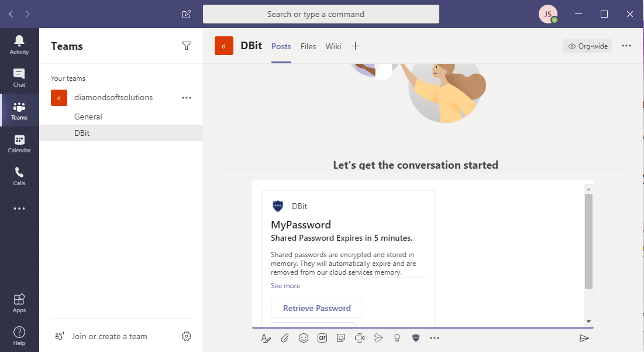Click the Org-wide button
This screenshot has width=644, height=352.
(587, 46)
